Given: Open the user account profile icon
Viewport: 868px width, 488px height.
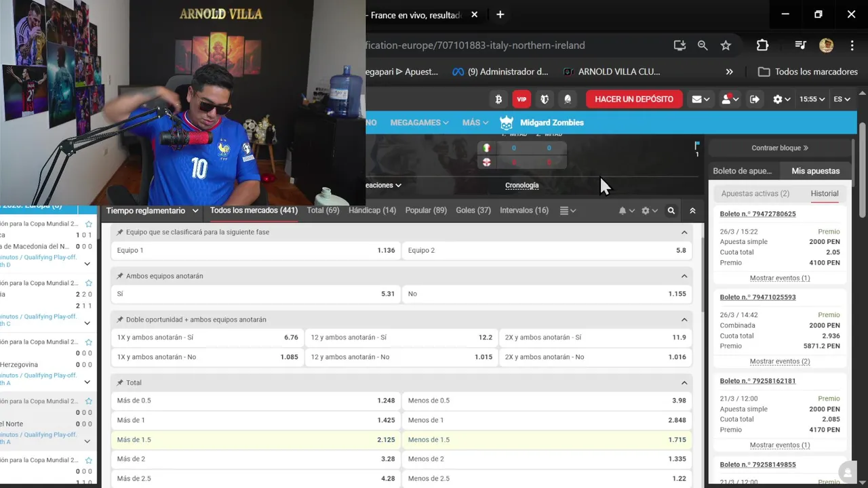Looking at the screenshot, I should [x=730, y=99].
